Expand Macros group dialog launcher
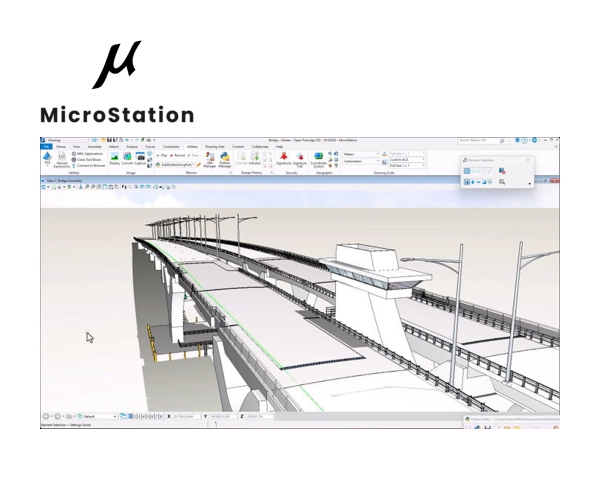The image size is (600, 477). click(230, 173)
